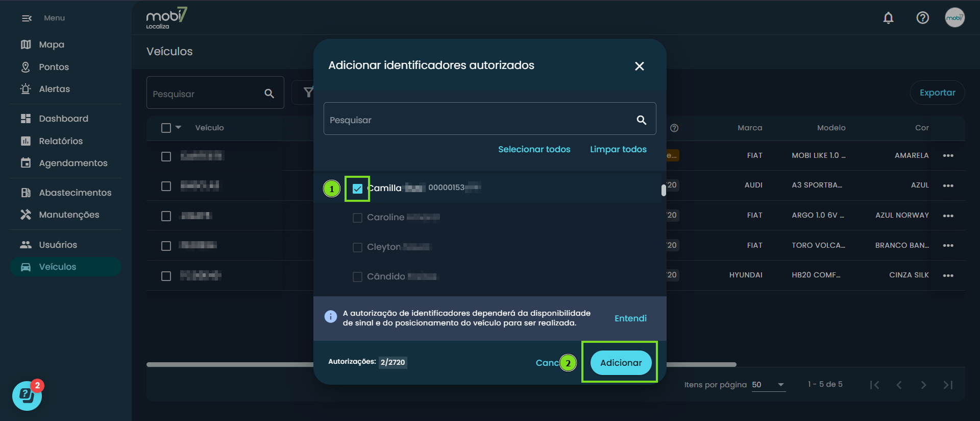980x421 pixels.
Task: Go to next page arrow
Action: 923,385
